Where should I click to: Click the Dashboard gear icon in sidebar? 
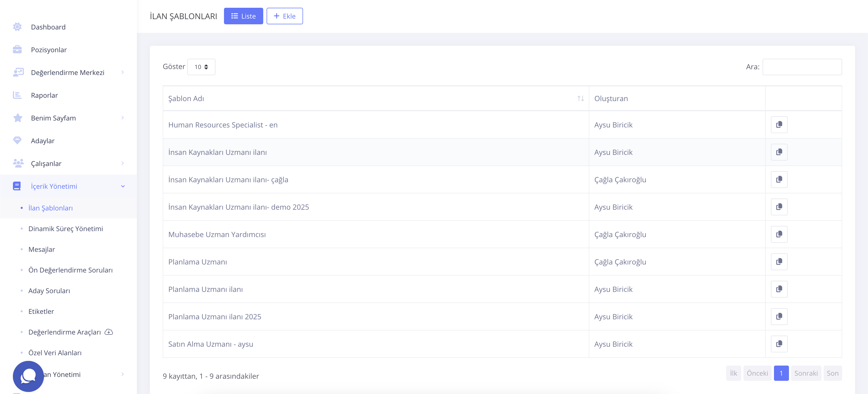pyautogui.click(x=17, y=27)
